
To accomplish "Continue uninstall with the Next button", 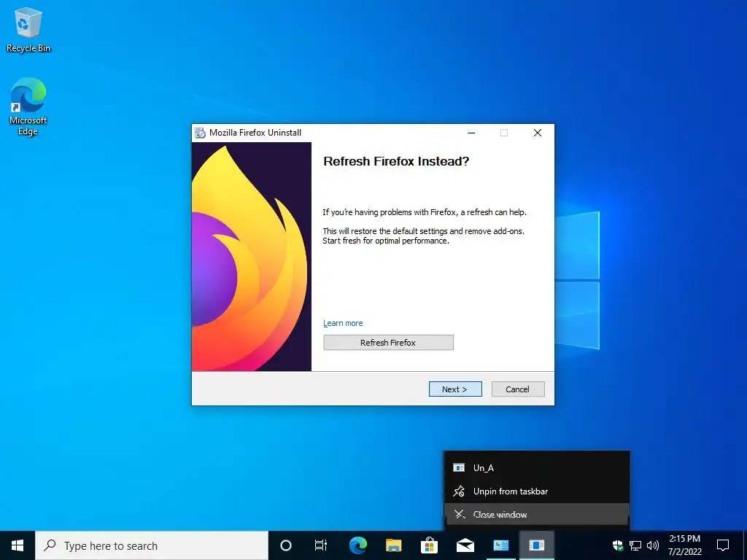I will point(455,389).
